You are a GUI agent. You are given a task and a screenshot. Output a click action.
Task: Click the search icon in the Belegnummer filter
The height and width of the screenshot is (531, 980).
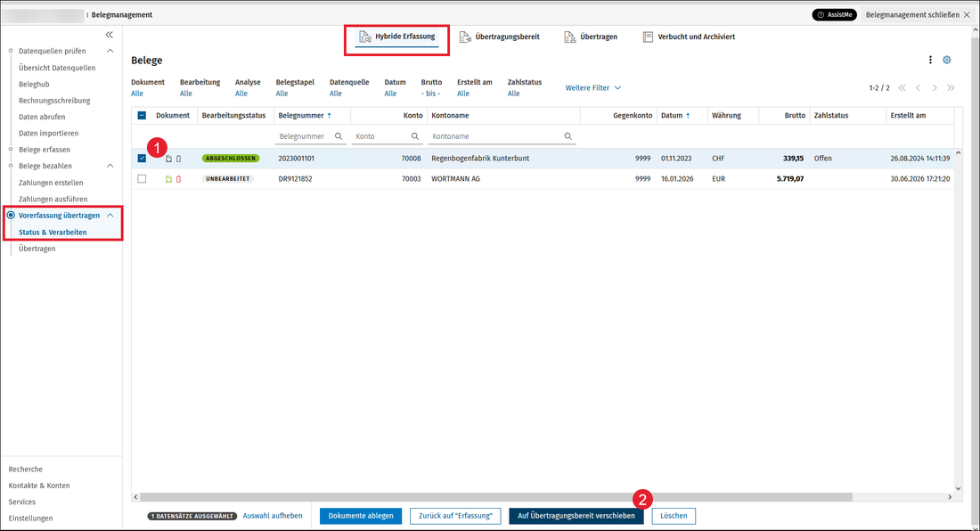(339, 136)
